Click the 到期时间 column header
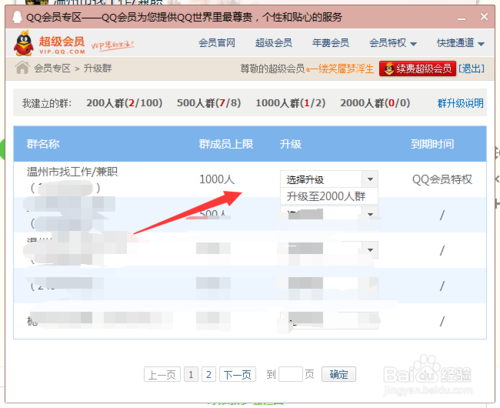The image size is (500, 408). pyautogui.click(x=432, y=144)
